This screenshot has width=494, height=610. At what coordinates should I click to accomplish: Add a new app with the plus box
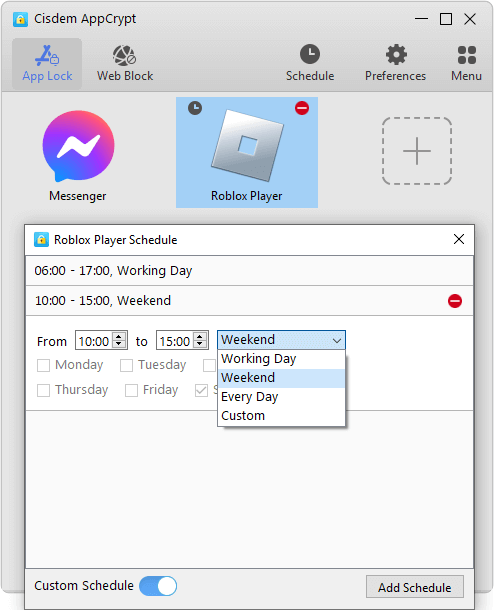pyautogui.click(x=417, y=151)
